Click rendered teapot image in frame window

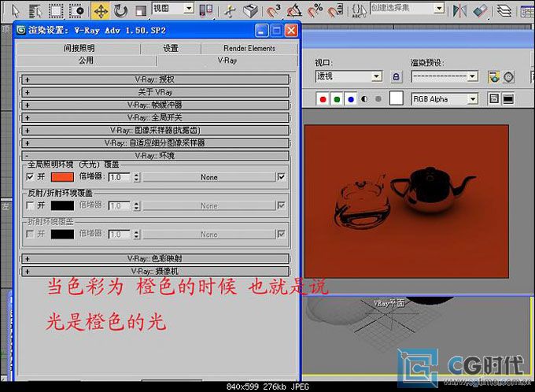pos(407,202)
